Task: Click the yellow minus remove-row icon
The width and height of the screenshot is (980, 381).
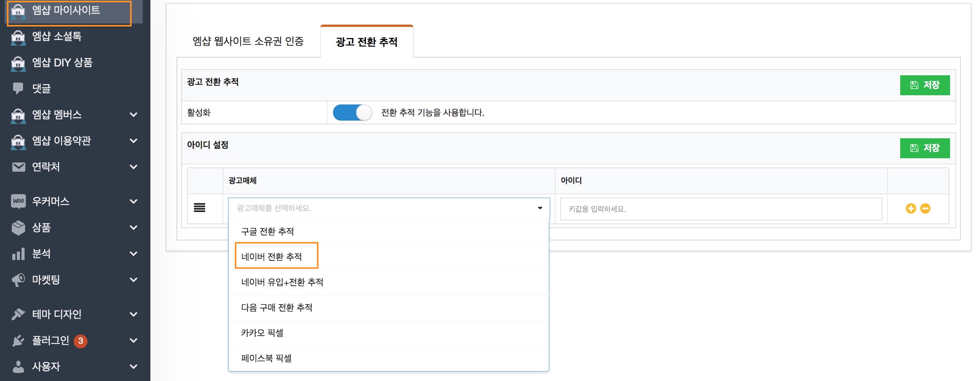Action: pyautogui.click(x=925, y=209)
